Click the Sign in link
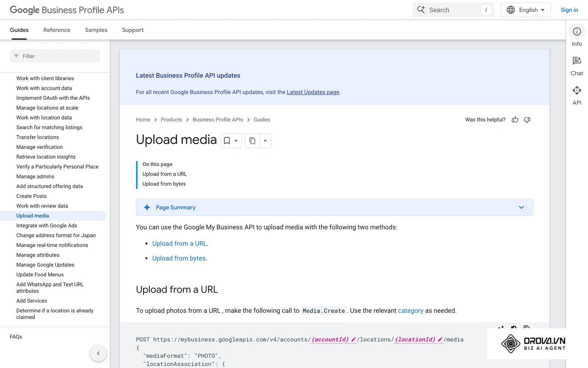588x368 pixels. 569,10
